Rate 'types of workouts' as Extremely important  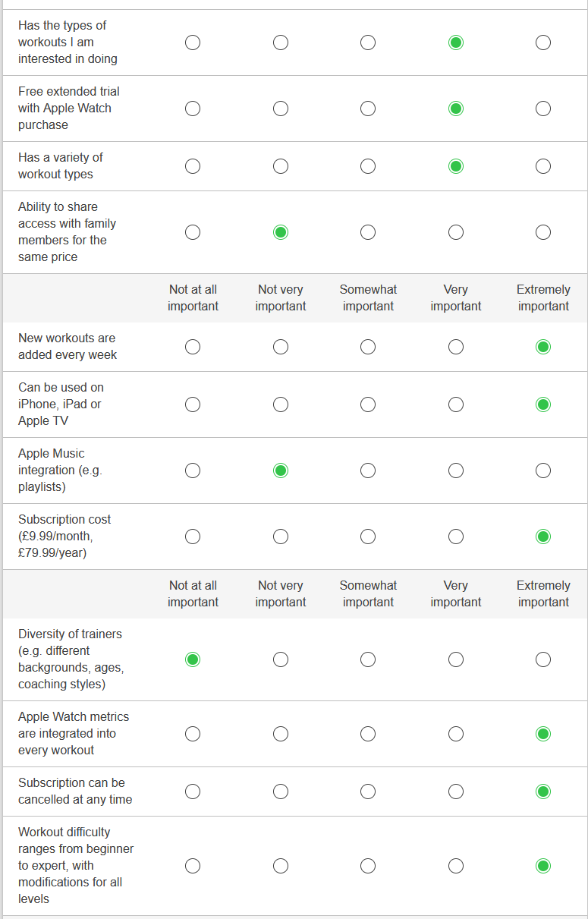coord(543,42)
